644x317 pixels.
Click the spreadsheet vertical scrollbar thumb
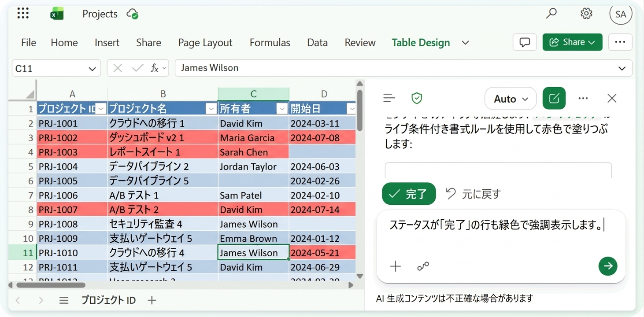(359, 110)
